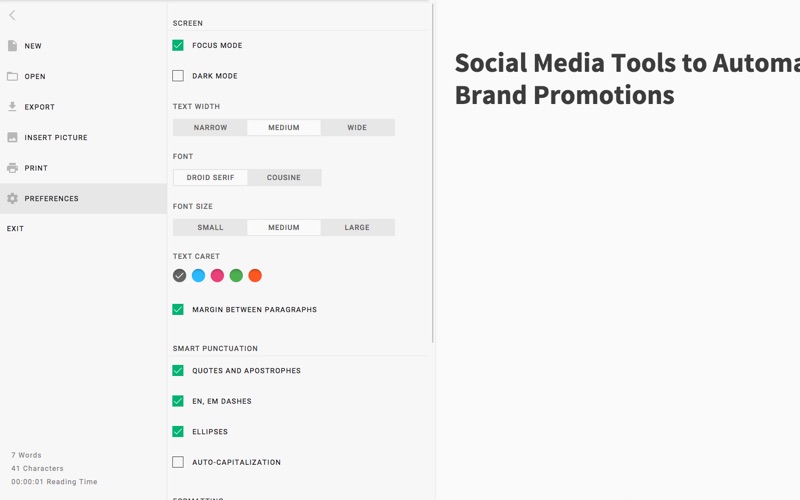Select Exit in the sidebar menu
The image size is (800, 500).
tap(15, 229)
